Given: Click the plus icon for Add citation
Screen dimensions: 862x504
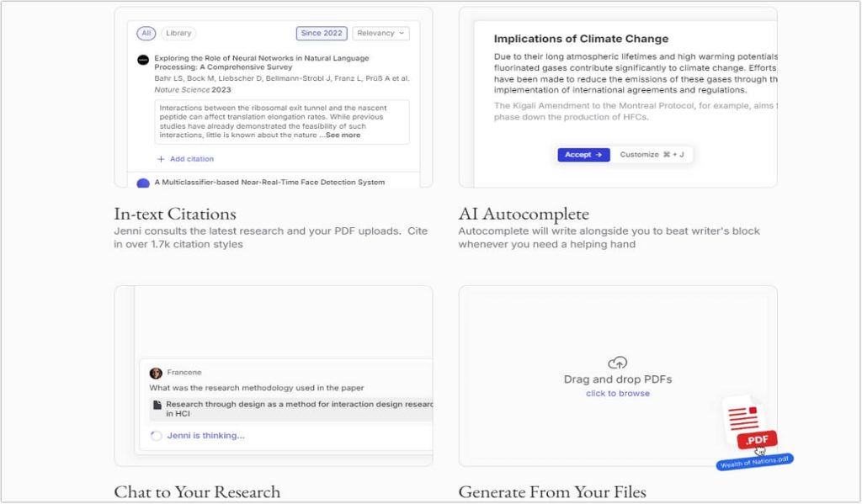Looking at the screenshot, I should pos(161,159).
